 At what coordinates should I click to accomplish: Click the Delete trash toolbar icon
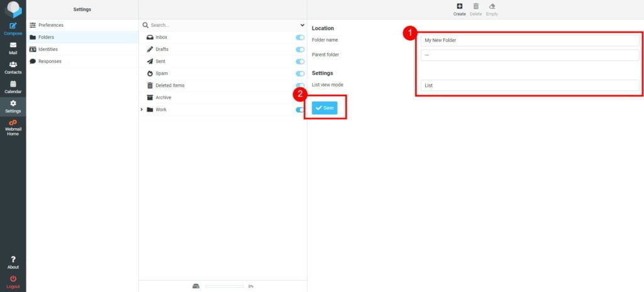pyautogui.click(x=476, y=6)
